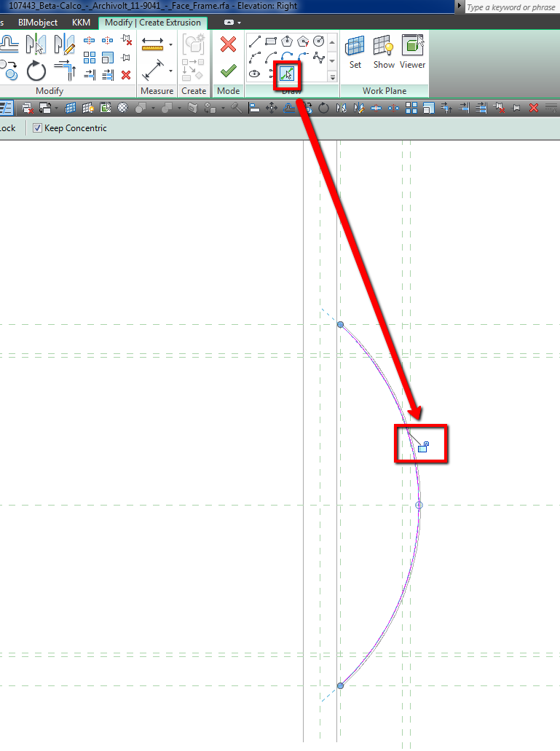Click Delete red X in Modify panel
The image size is (560, 751).
point(126,75)
